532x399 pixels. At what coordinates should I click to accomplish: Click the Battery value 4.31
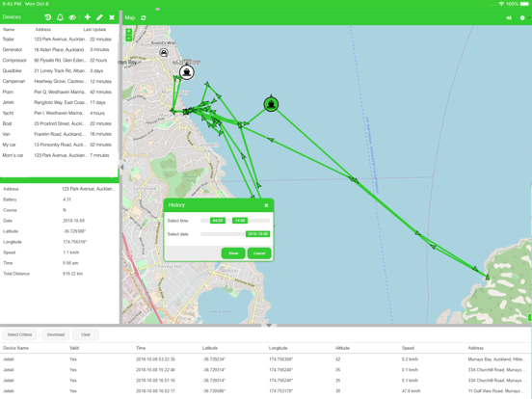(x=66, y=199)
